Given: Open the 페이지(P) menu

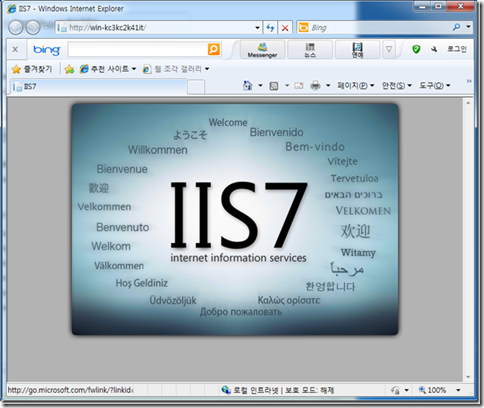Looking at the screenshot, I should tap(355, 86).
